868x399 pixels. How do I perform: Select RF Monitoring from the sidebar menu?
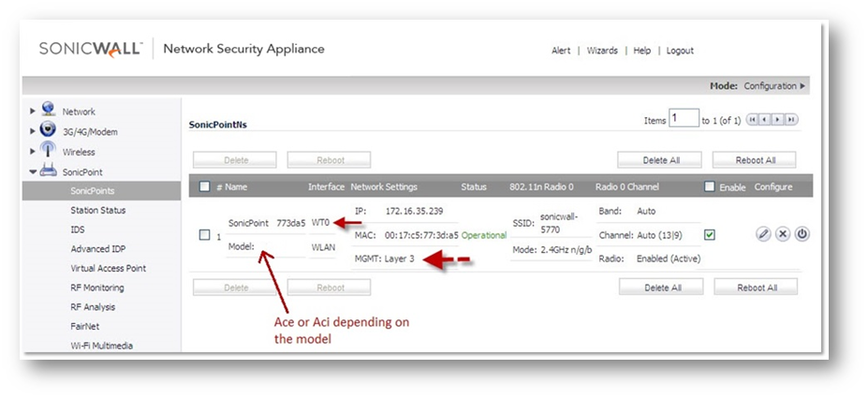pyautogui.click(x=96, y=288)
